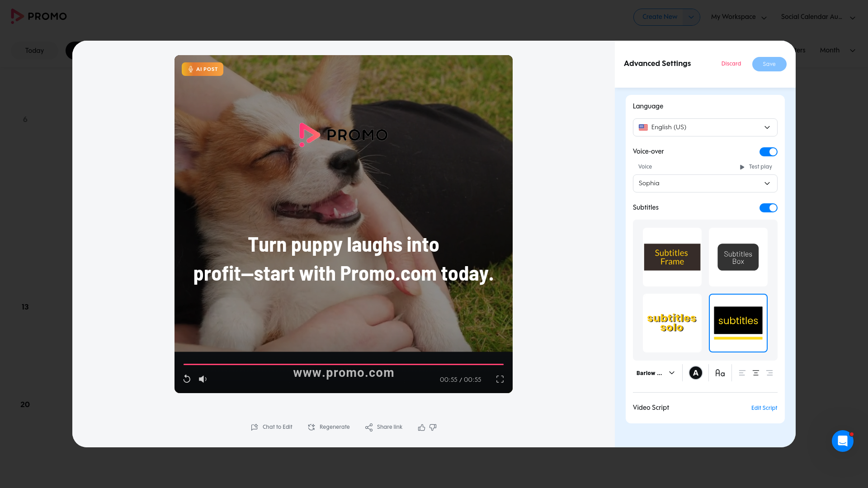
Task: Open the Sophia voice dropdown
Action: [x=705, y=183]
